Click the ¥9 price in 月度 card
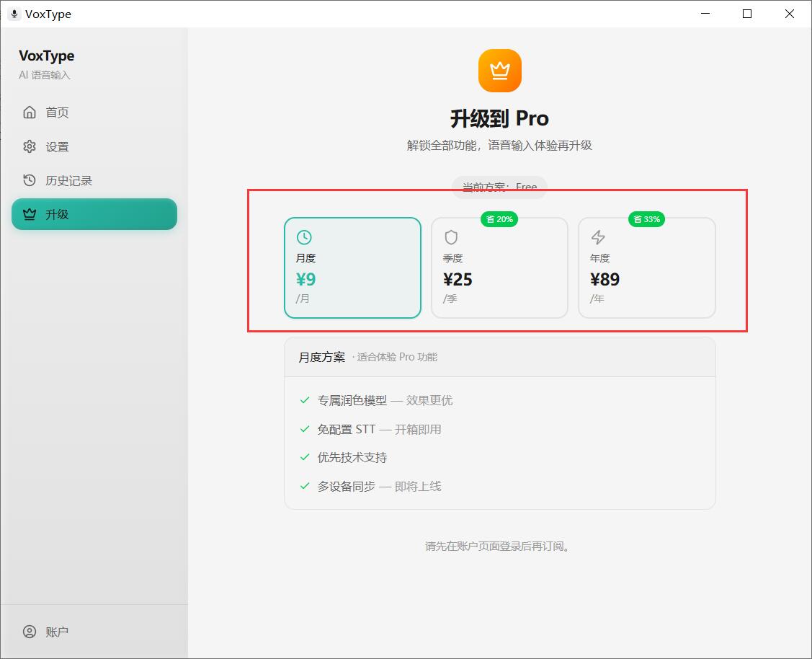This screenshot has height=659, width=812. 306,279
